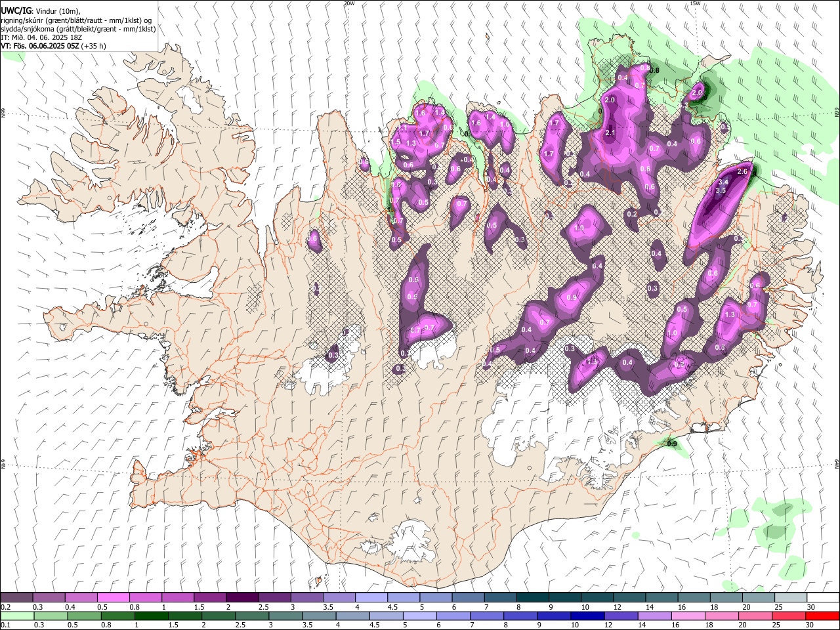Select the lower legend swatch labeled 4
Viewport: 840px width, 630px height.
[x=352, y=616]
